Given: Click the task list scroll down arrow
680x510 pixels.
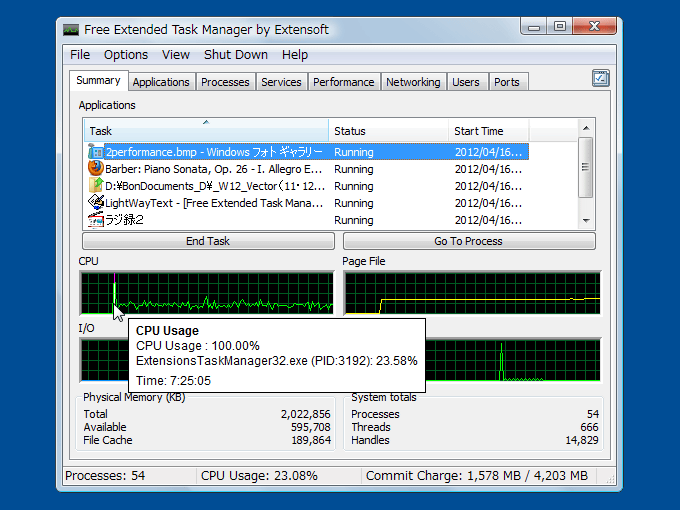Looking at the screenshot, I should click(x=586, y=221).
